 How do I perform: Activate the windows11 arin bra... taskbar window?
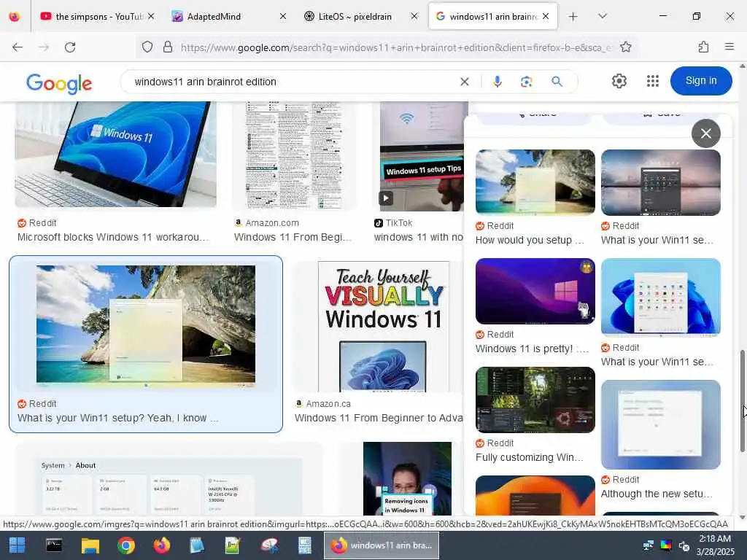pos(382,545)
